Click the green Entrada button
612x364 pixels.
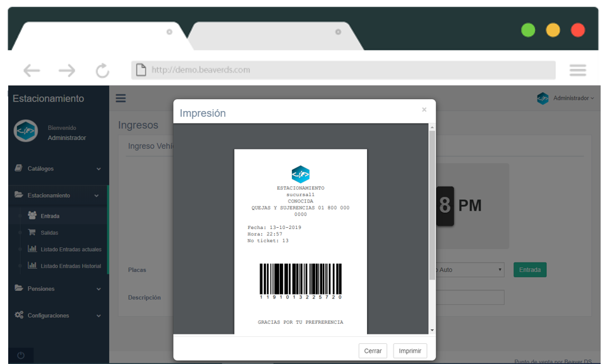(530, 269)
